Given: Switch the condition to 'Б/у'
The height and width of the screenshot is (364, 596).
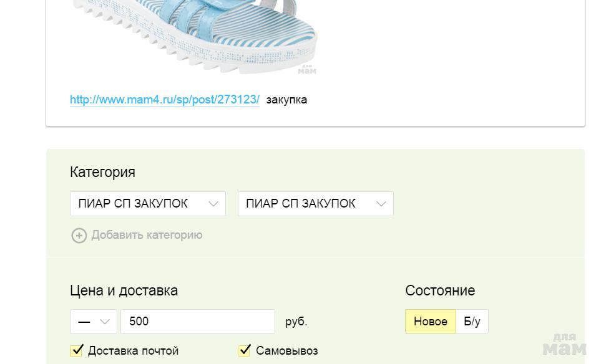Looking at the screenshot, I should [x=472, y=322].
